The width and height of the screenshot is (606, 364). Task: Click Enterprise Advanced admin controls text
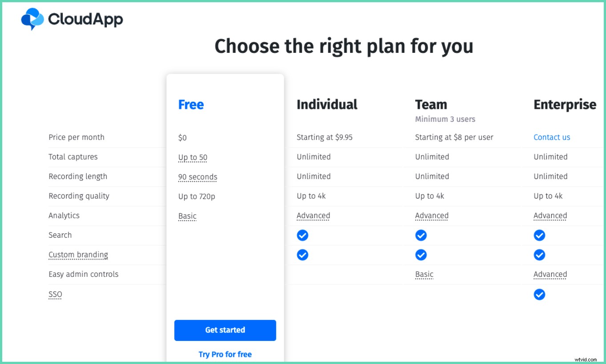(x=550, y=274)
